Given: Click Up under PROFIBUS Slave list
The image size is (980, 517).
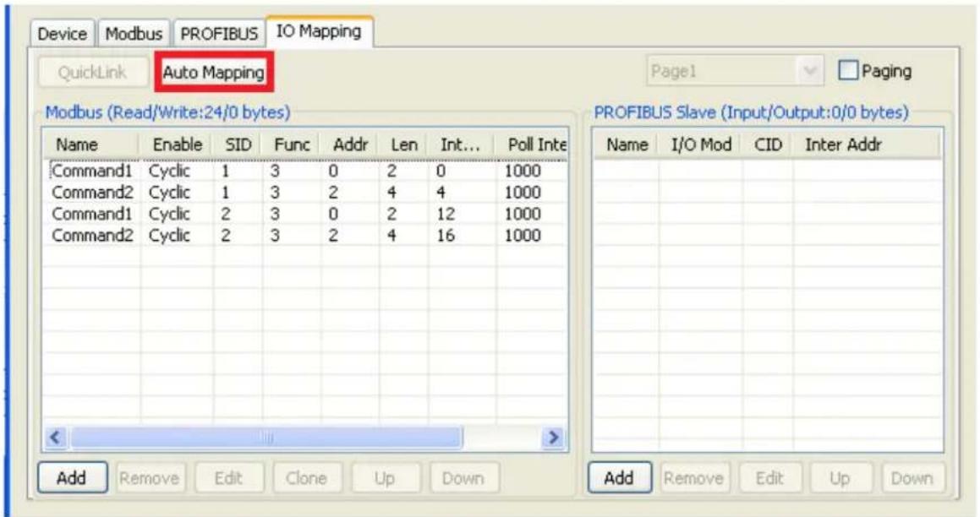Looking at the screenshot, I should click(x=840, y=478).
